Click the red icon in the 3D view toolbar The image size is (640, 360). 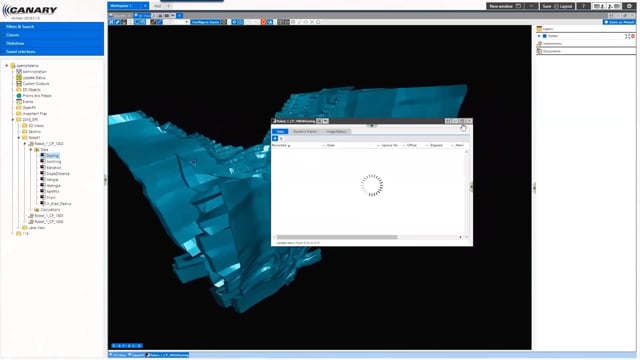263,22
